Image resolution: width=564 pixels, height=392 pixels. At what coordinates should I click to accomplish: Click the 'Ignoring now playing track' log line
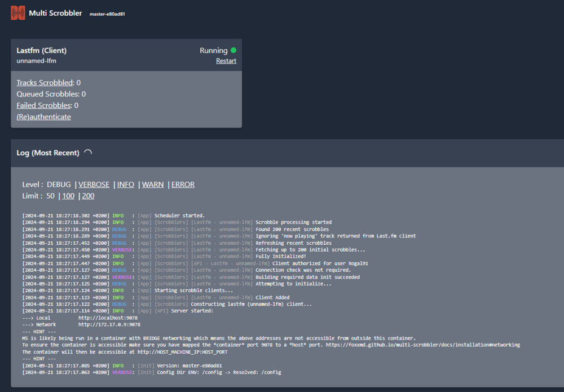click(219, 236)
